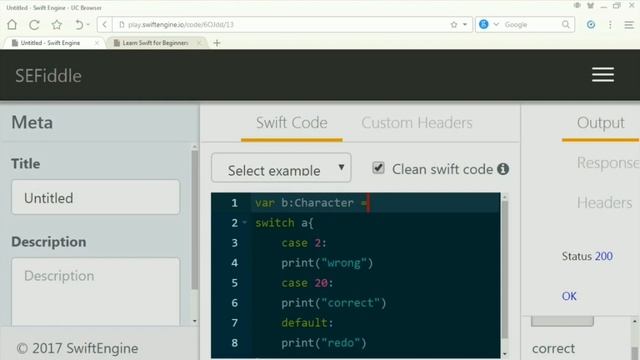Click the Meta panel vertical scrollbar
The image size is (640, 360).
195,220
